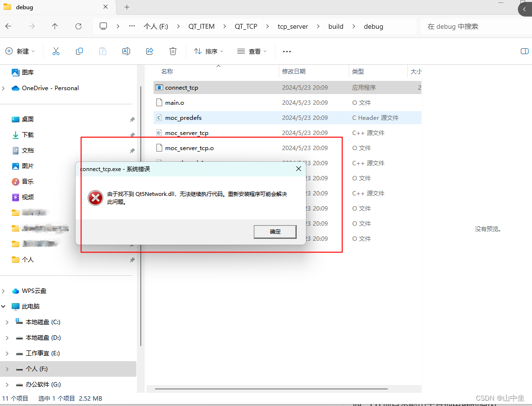The height and width of the screenshot is (406, 532).
Task: Click tcp_server in the address path
Action: 293,26
